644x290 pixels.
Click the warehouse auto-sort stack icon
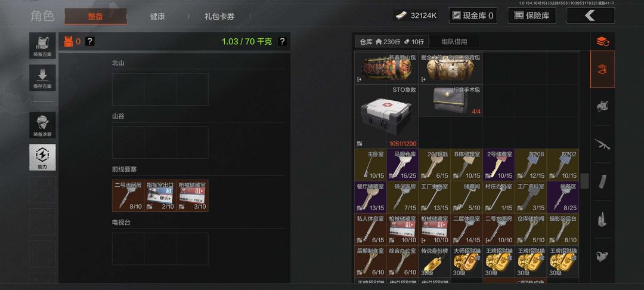coord(602,42)
